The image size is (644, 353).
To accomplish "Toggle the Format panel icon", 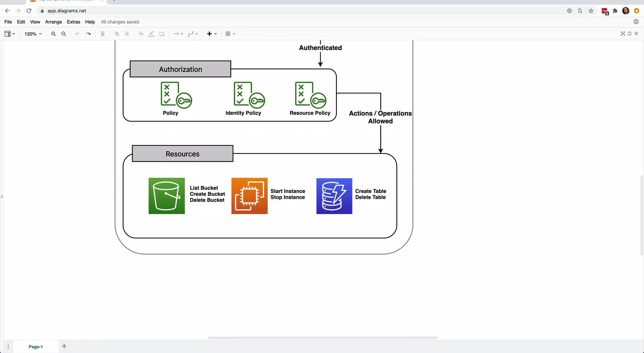I will [630, 34].
